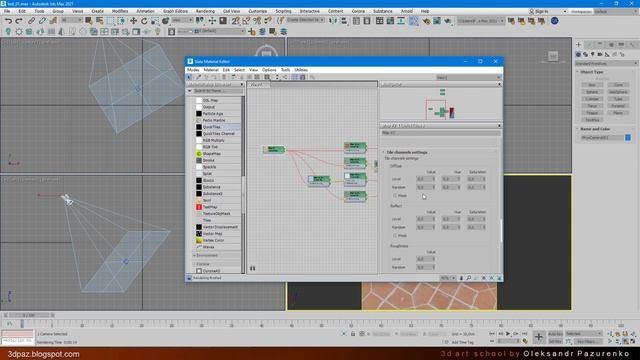Open the selection filter dropdown in main toolbar

click(x=72, y=20)
